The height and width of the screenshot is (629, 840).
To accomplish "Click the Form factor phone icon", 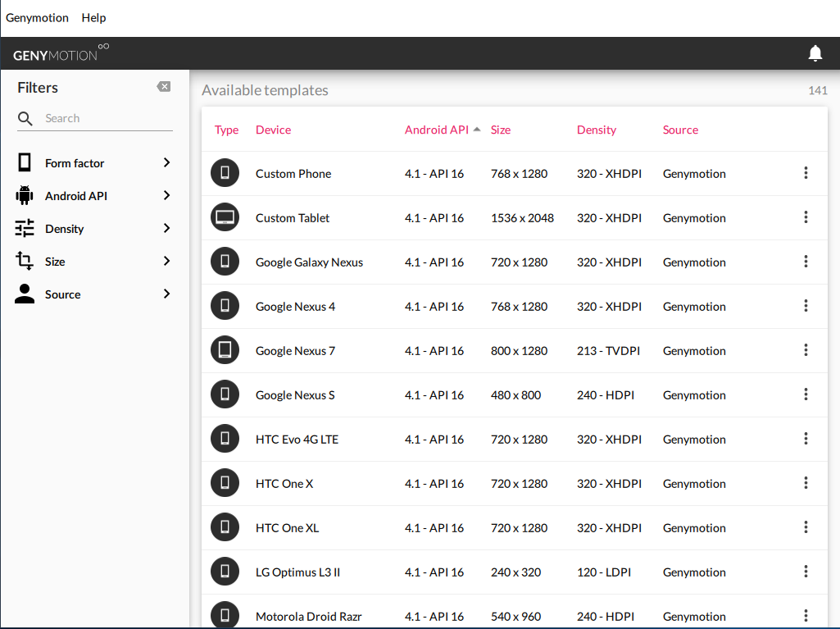I will click(25, 162).
